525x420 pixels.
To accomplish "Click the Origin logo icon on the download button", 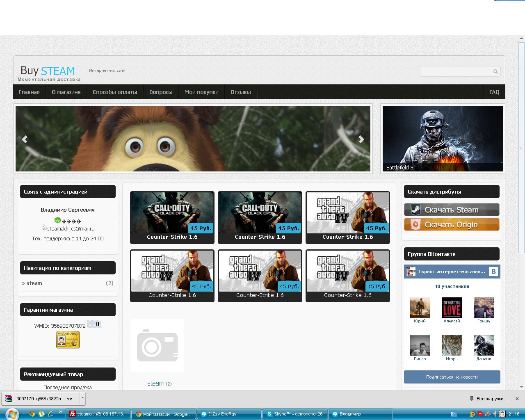I will pyautogui.click(x=415, y=224).
